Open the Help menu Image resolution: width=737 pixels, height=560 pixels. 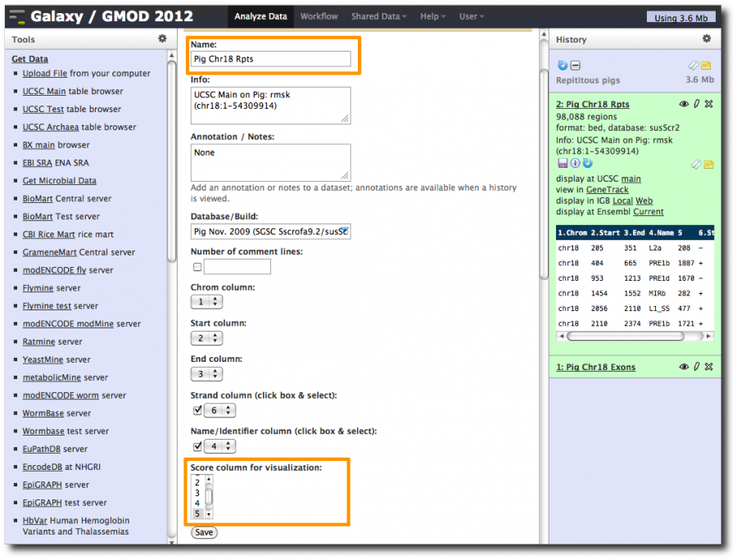coord(432,16)
